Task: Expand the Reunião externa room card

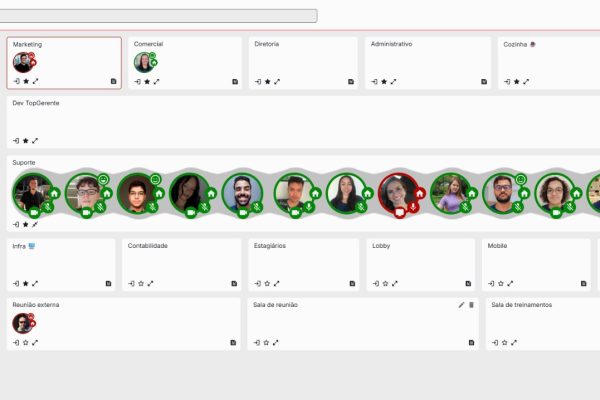Action: pyautogui.click(x=35, y=343)
